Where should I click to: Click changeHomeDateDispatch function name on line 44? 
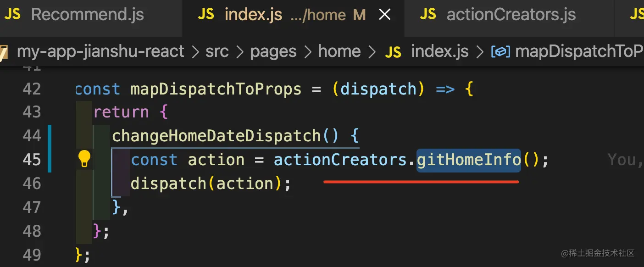tap(217, 136)
